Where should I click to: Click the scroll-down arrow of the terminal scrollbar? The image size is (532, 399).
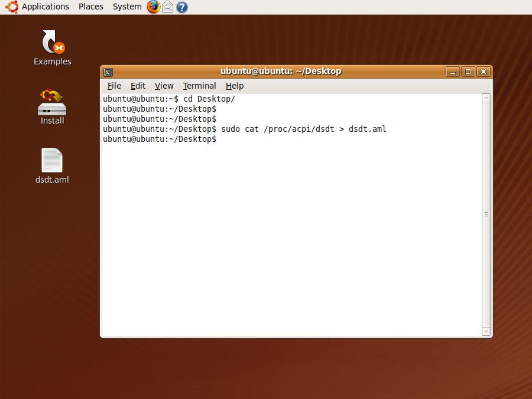click(x=486, y=331)
